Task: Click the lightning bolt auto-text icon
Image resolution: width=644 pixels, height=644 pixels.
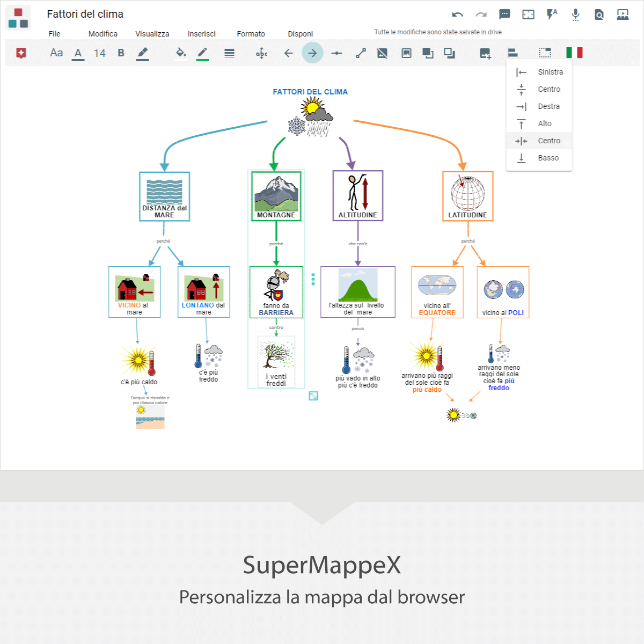Action: (552, 14)
